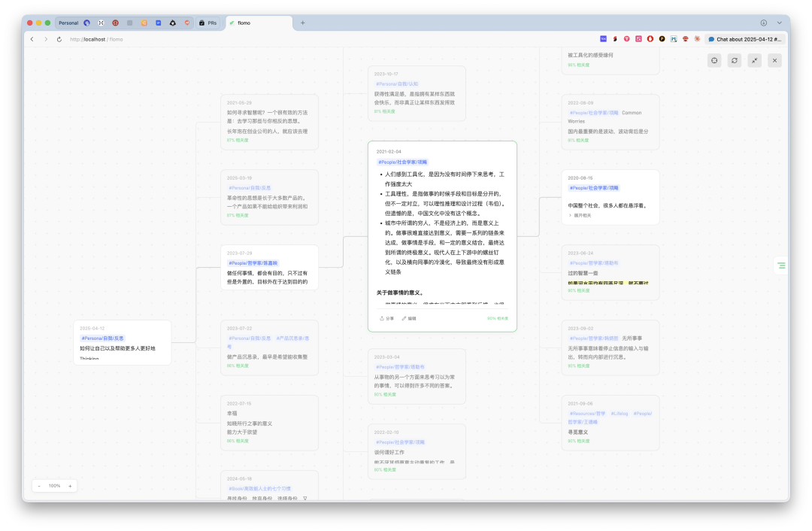Open the teal M extension icon

[674, 39]
